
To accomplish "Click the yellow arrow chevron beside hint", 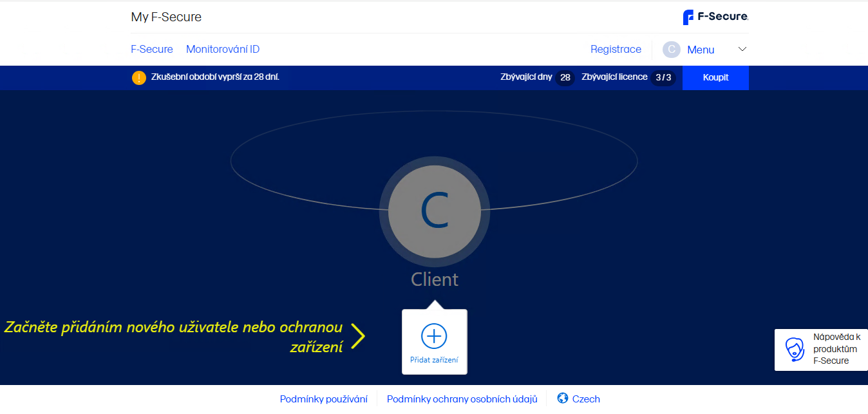I will tap(359, 336).
